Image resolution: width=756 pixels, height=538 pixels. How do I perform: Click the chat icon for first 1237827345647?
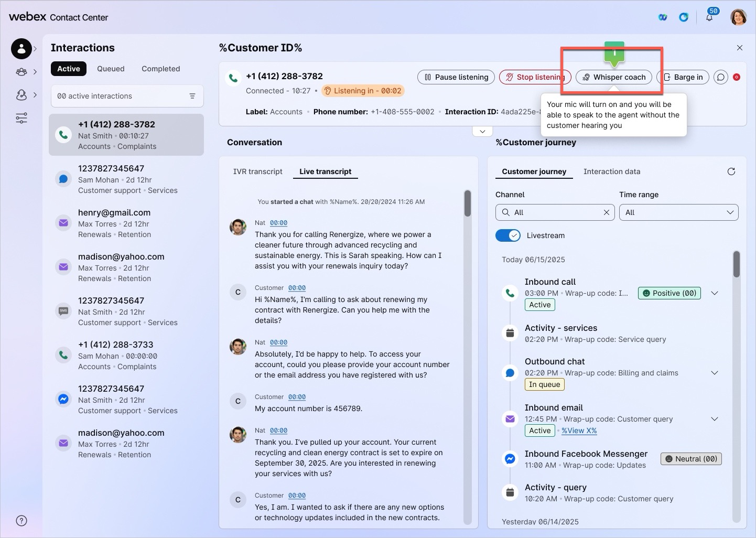pyautogui.click(x=63, y=179)
